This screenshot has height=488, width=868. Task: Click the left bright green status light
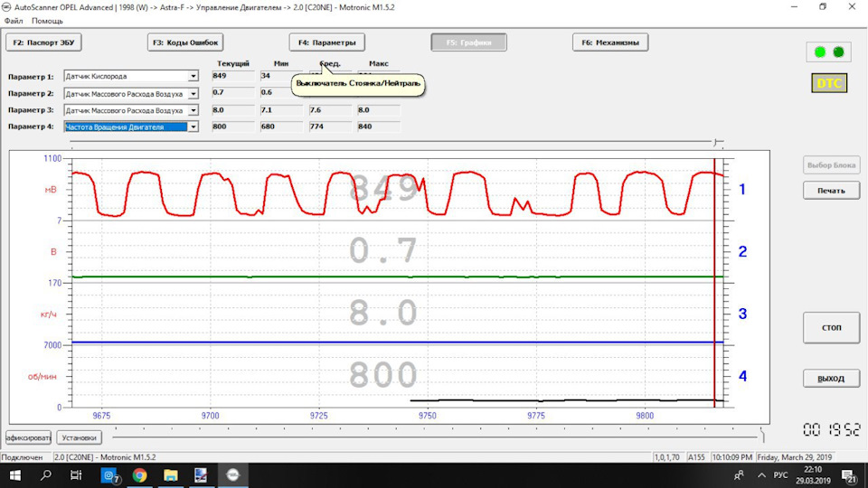click(820, 52)
